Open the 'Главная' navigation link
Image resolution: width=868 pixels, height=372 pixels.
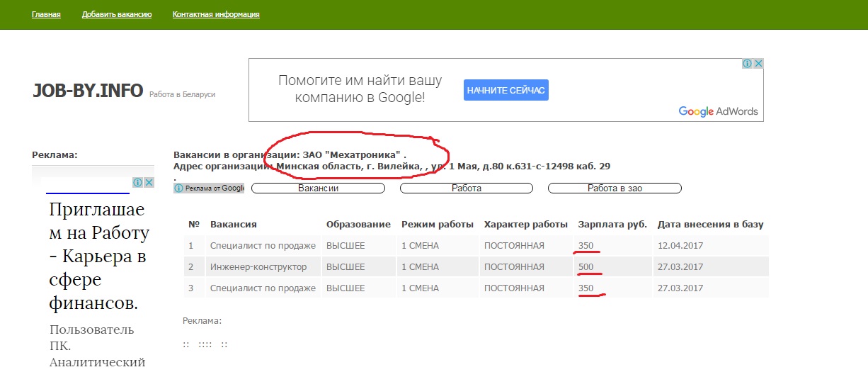point(46,14)
